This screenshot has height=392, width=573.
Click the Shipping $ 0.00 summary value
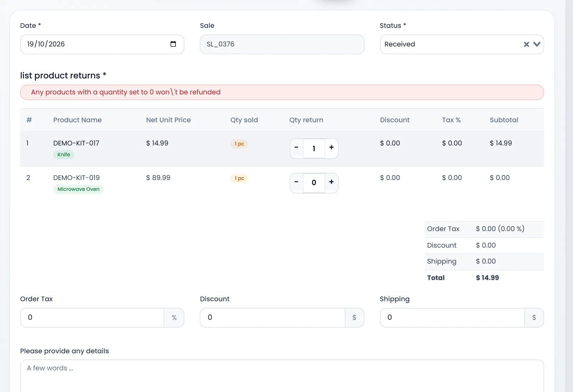486,261
